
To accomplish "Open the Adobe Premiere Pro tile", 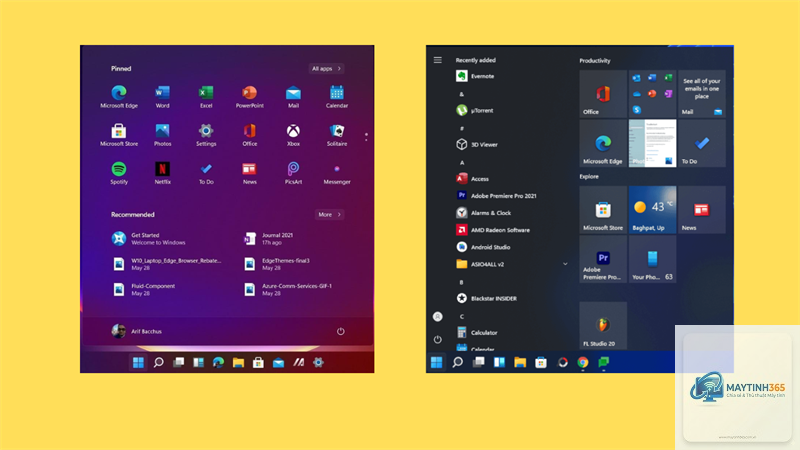I will [603, 259].
